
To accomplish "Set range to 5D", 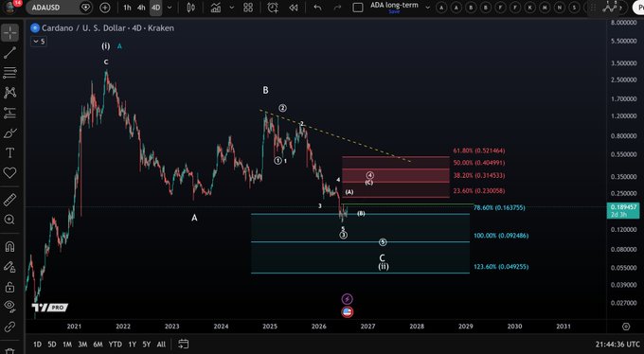I will click(52, 345).
